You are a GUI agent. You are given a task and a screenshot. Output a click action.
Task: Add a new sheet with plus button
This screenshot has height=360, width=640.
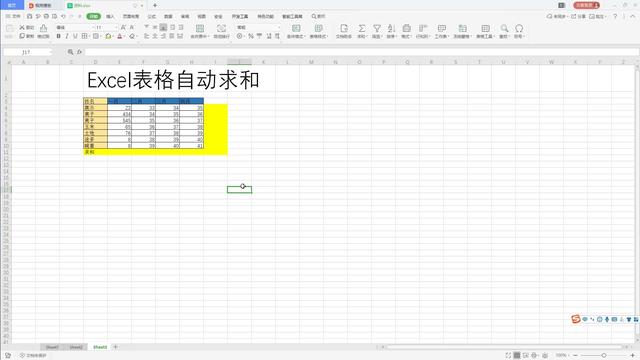[x=115, y=347]
